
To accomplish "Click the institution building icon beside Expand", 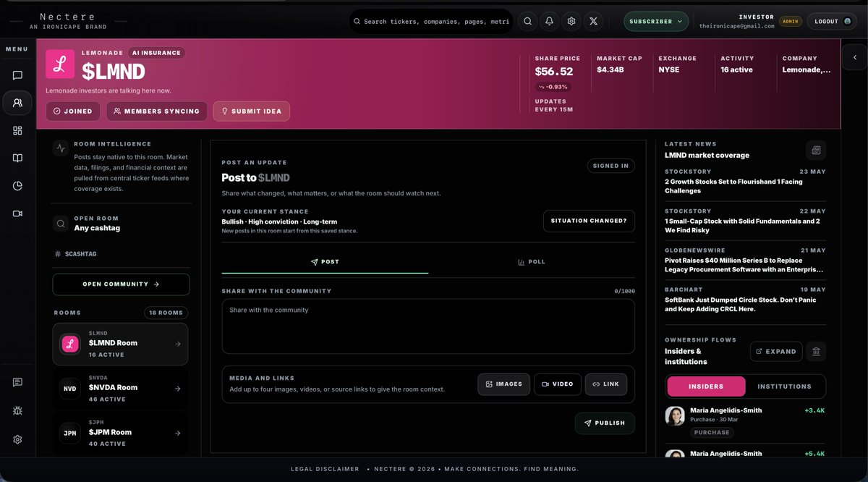I will pos(816,351).
